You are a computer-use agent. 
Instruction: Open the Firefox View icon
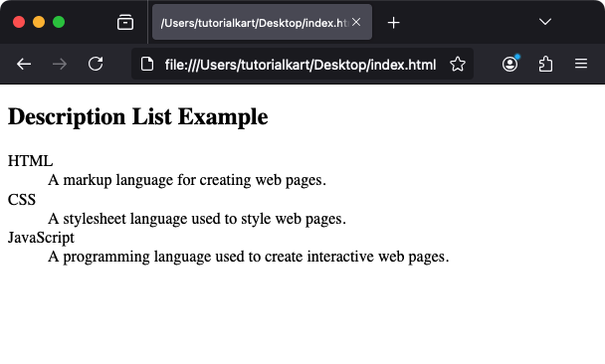click(125, 22)
